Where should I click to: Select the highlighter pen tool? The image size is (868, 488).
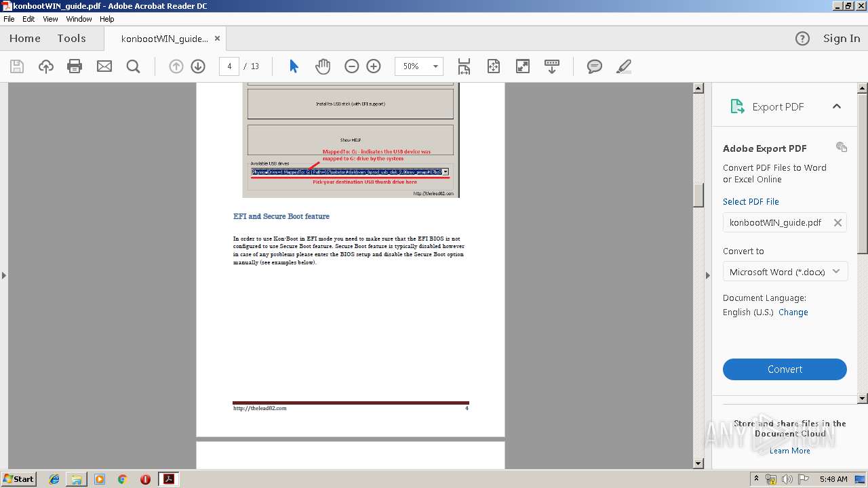[624, 66]
